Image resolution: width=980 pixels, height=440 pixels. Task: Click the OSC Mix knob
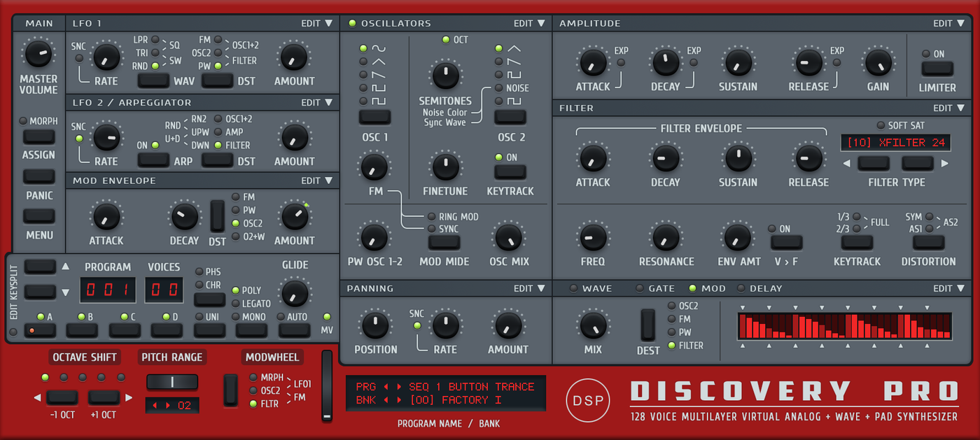click(x=509, y=237)
